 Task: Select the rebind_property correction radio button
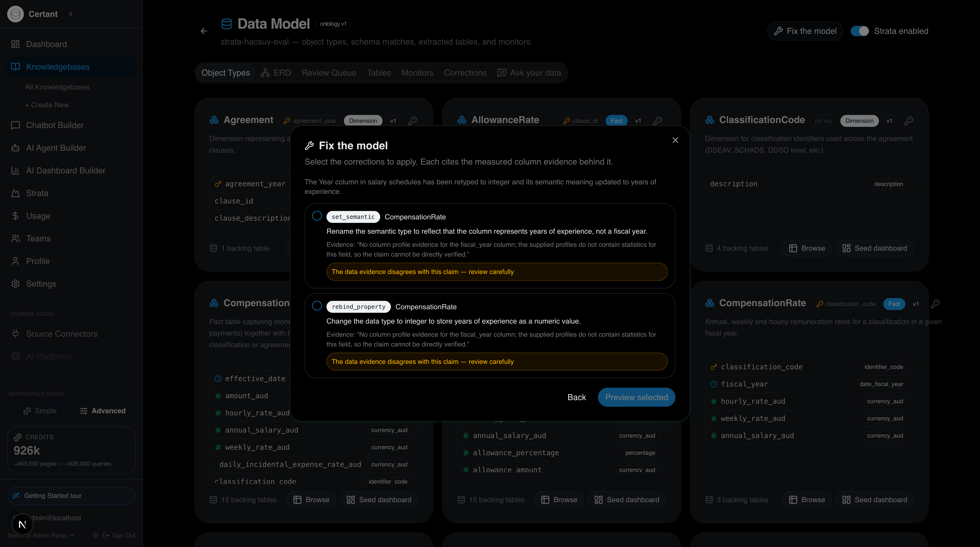pos(317,306)
